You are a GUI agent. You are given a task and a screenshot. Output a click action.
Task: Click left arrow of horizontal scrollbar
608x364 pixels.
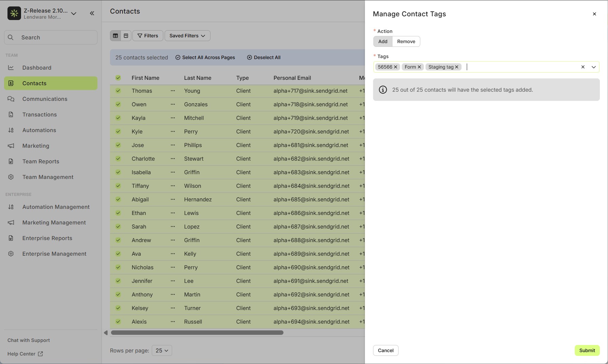[x=106, y=333]
